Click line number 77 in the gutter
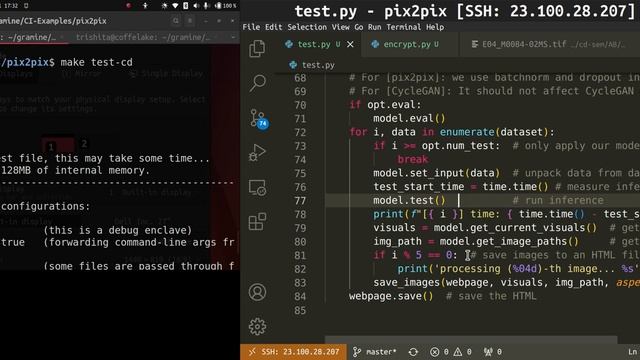 coord(300,201)
